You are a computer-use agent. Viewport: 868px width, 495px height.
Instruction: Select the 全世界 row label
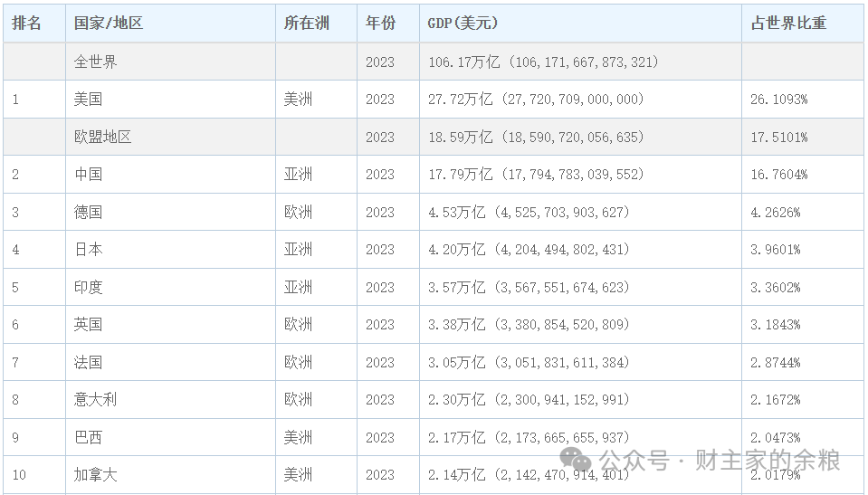coord(95,62)
